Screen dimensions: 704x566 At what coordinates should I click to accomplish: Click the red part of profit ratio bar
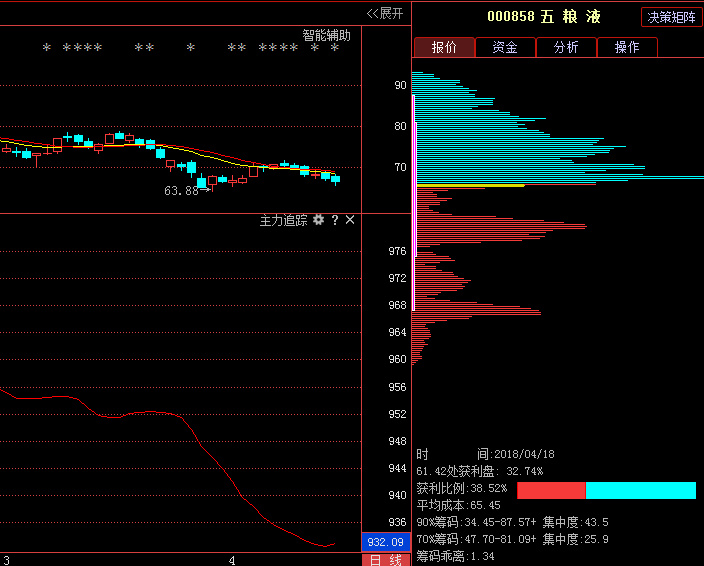(x=551, y=491)
